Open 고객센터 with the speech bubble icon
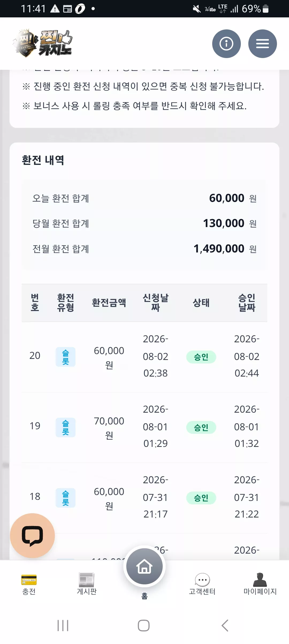The image size is (289, 644). pyautogui.click(x=202, y=584)
